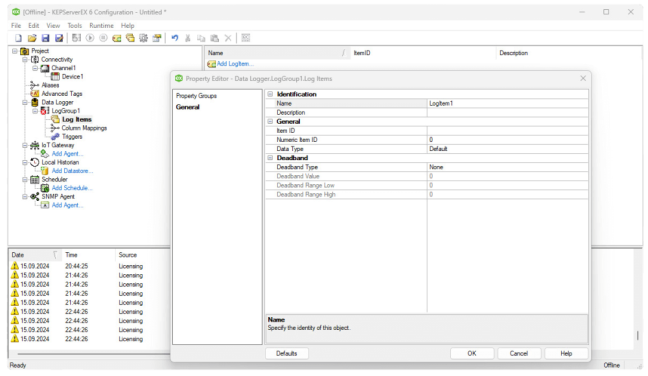
Task: Open the File menu
Action: (16, 26)
